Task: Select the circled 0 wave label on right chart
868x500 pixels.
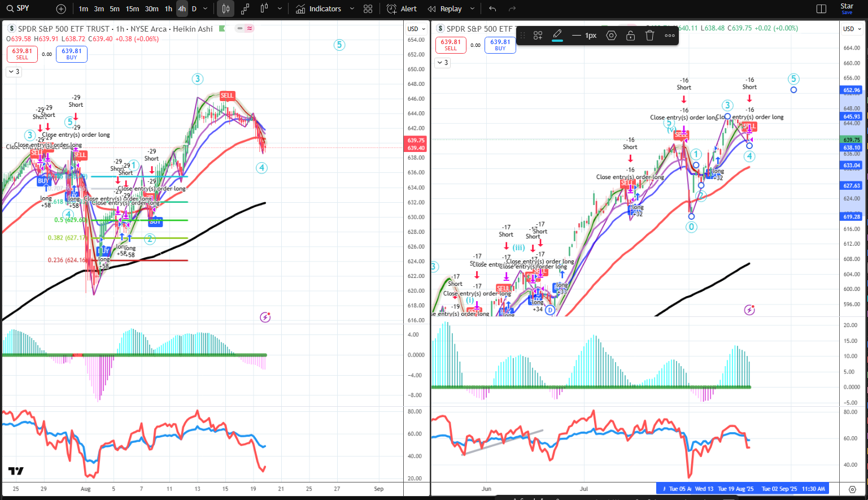Action: pyautogui.click(x=691, y=227)
